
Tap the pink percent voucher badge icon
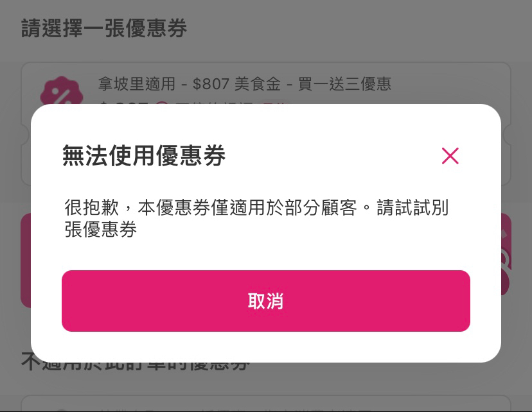pyautogui.click(x=60, y=93)
